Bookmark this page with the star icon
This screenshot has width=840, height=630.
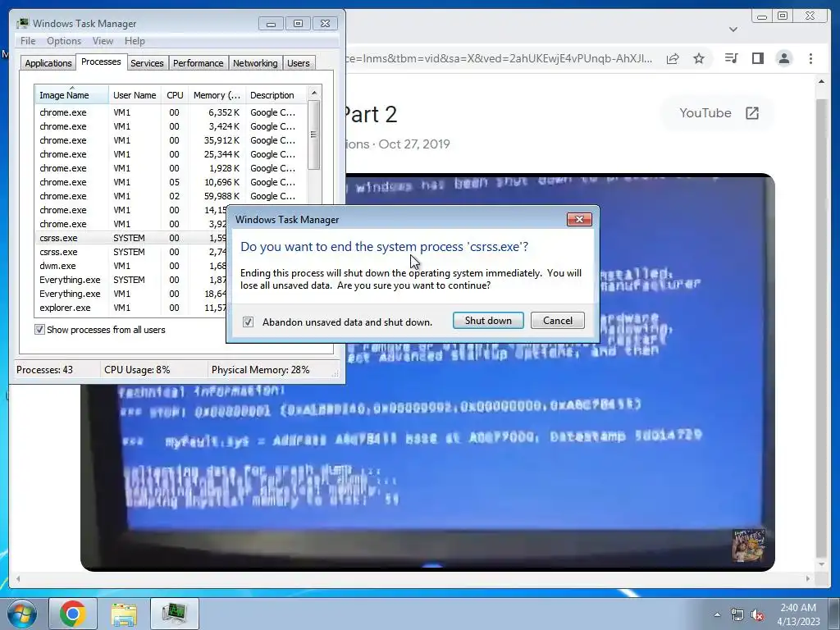coord(699,58)
